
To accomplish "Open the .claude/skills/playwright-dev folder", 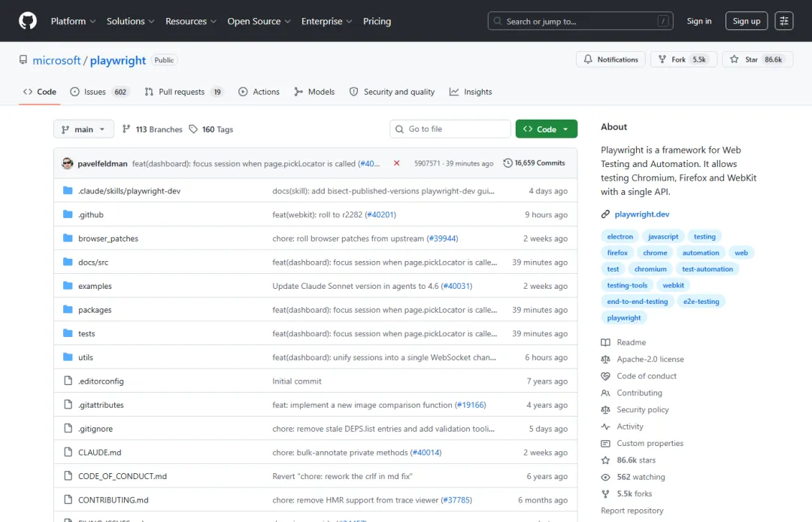I will 129,191.
